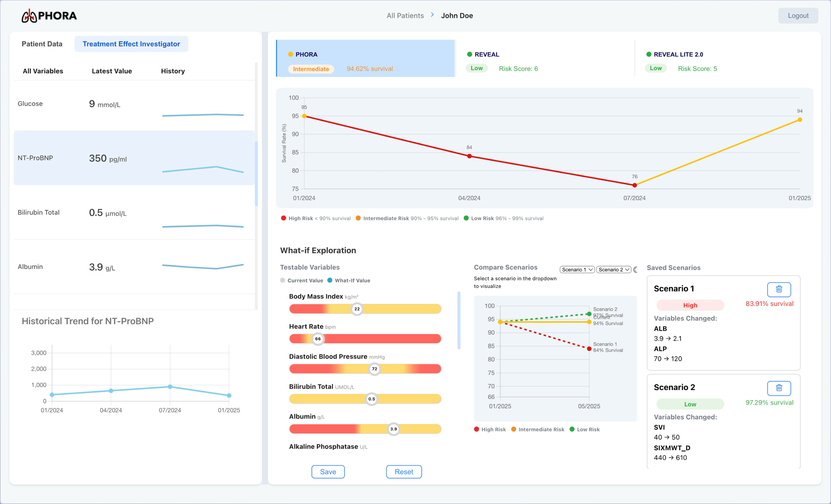Click Heart Rate slider handle 66
Screen dimensions: 831x504
(x=318, y=339)
